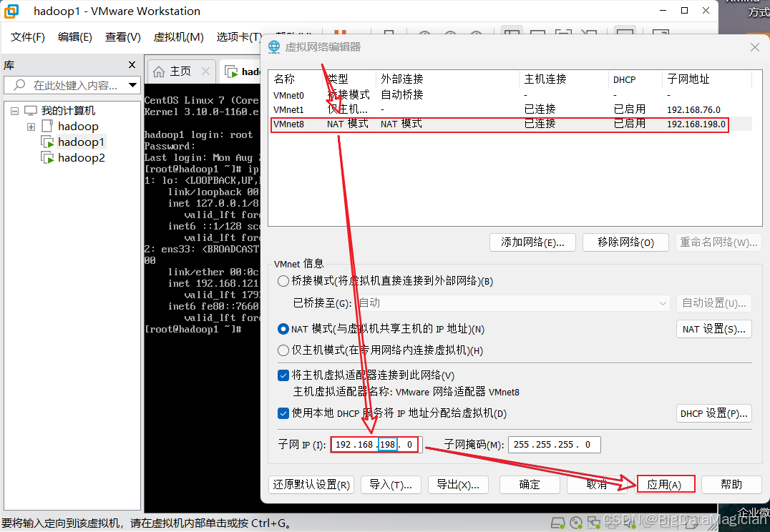This screenshot has width=770, height=532.
Task: Open the Edit (编辑) menu
Action: point(74,37)
